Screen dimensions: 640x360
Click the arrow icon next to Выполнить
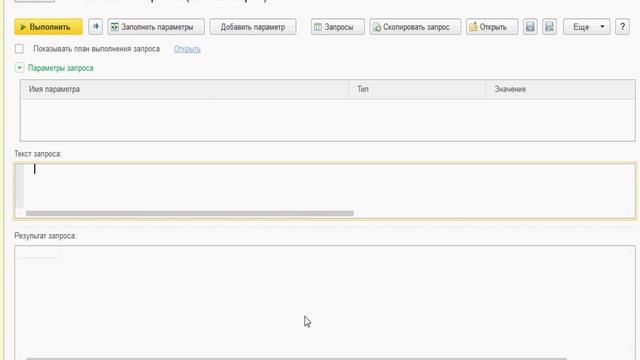[x=96, y=27]
